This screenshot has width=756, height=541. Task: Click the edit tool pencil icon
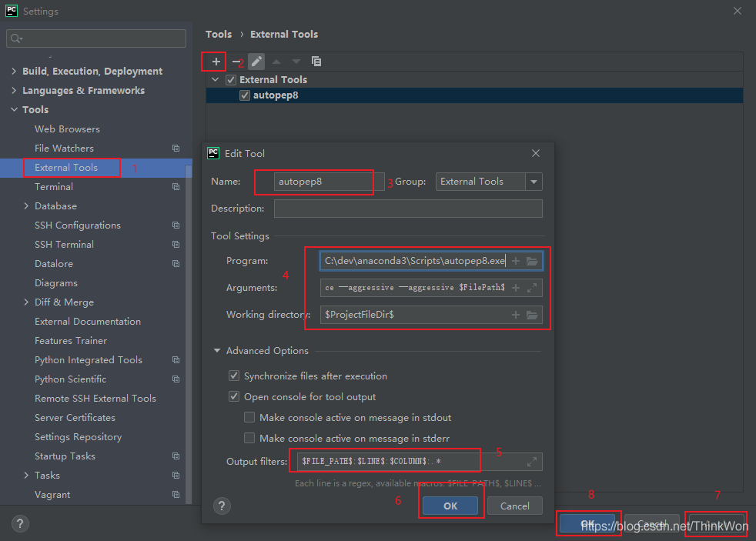coord(256,62)
